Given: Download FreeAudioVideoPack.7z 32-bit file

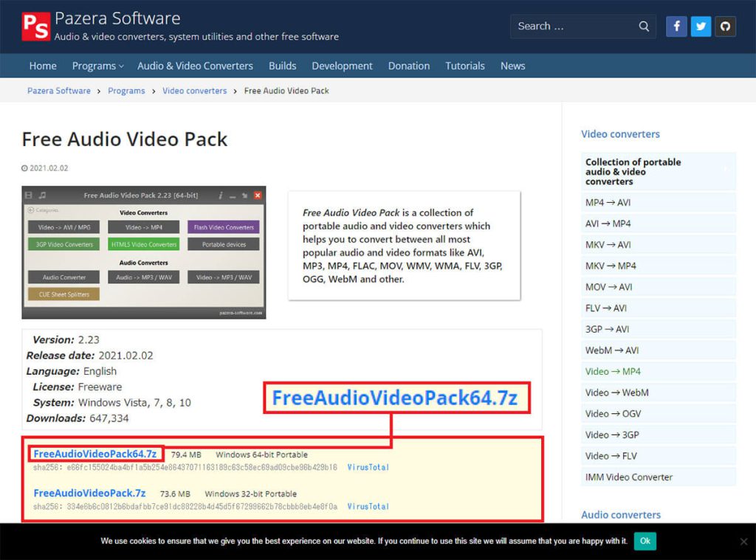Looking at the screenshot, I should (89, 493).
